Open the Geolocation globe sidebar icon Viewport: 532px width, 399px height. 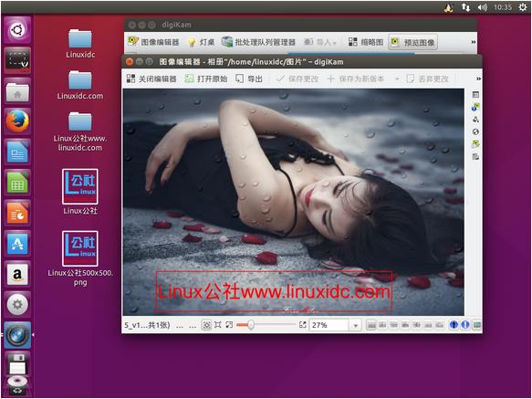[475, 131]
